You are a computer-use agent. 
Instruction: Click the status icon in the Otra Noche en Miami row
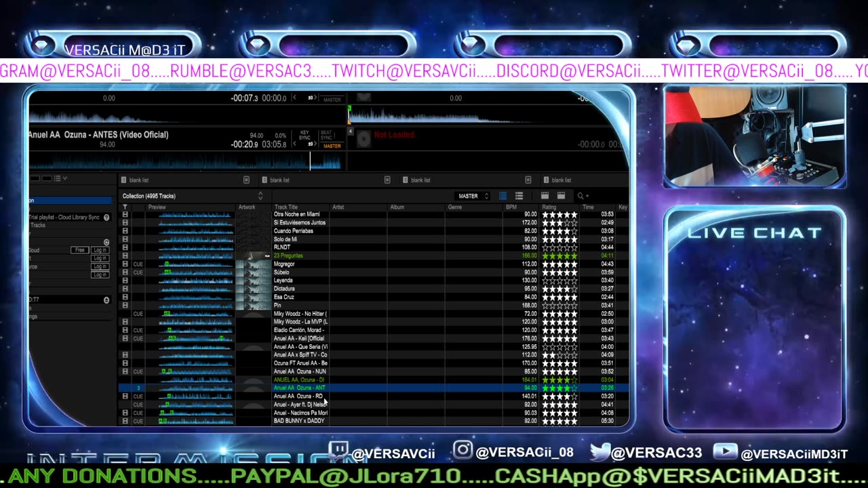point(125,214)
